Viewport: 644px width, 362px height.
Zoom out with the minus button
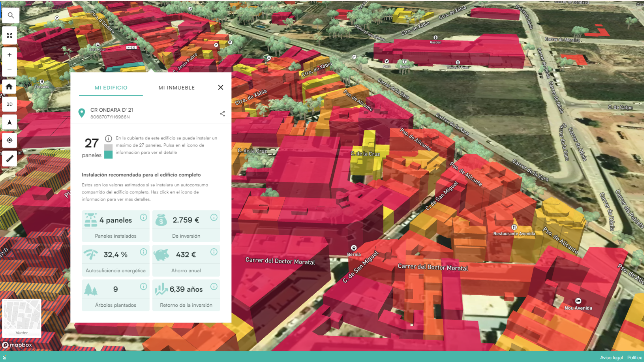tap(9, 69)
